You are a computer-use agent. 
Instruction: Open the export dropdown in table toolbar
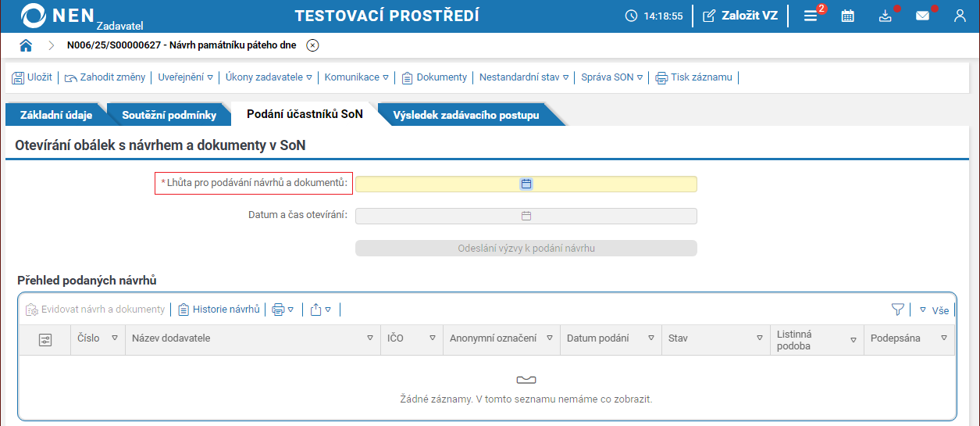coord(320,310)
